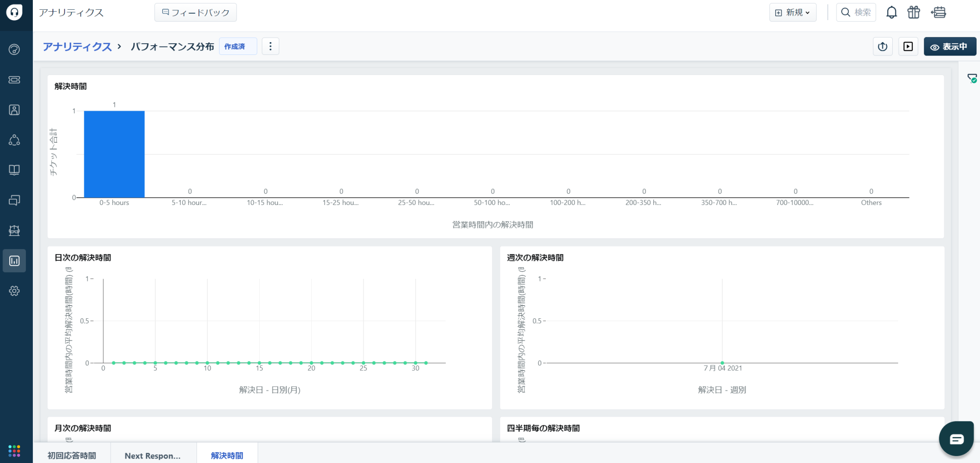Open Admin settings gear icon
The image size is (980, 463).
pyautogui.click(x=14, y=291)
